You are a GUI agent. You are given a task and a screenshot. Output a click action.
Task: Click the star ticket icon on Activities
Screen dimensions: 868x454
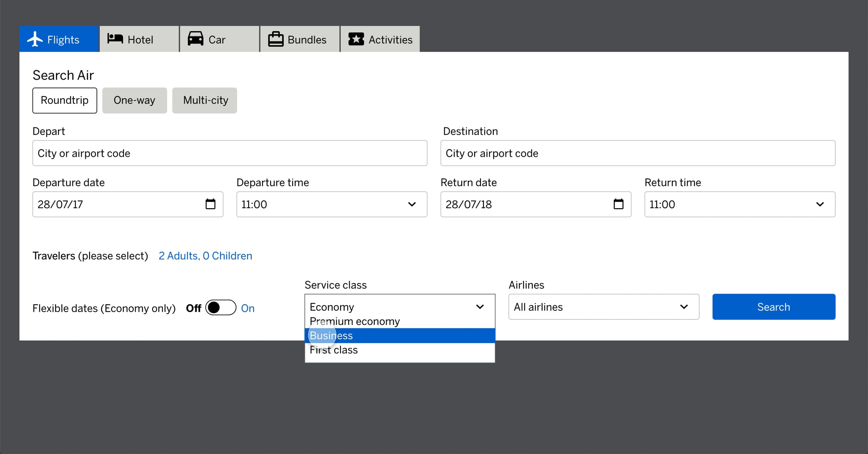[x=356, y=39]
